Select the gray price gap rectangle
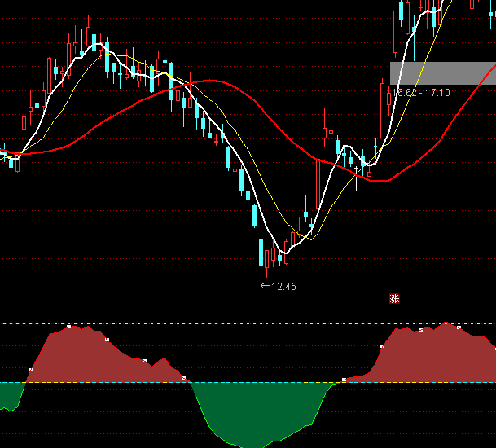 coord(442,72)
